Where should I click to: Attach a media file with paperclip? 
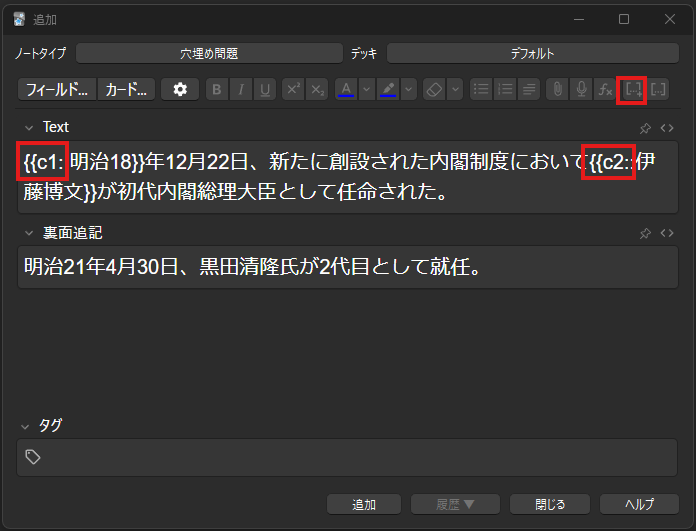pyautogui.click(x=558, y=89)
